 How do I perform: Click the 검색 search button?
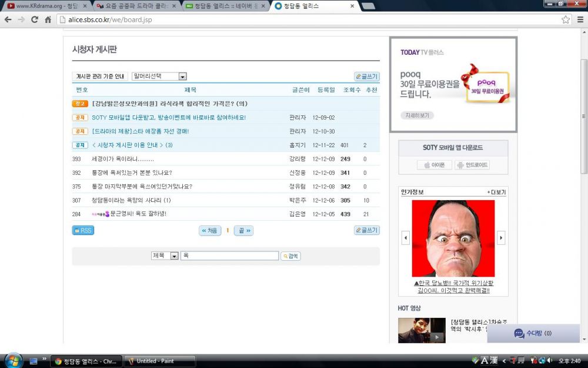[x=290, y=256]
